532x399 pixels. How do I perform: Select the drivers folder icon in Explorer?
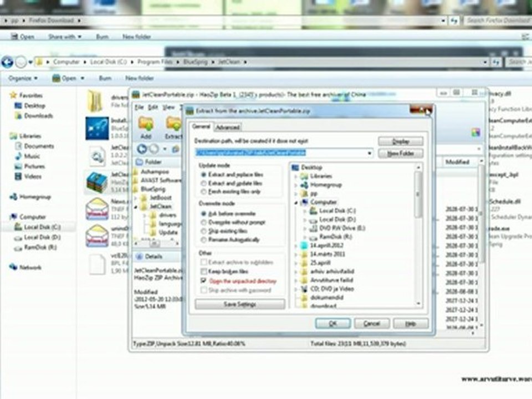(95, 101)
